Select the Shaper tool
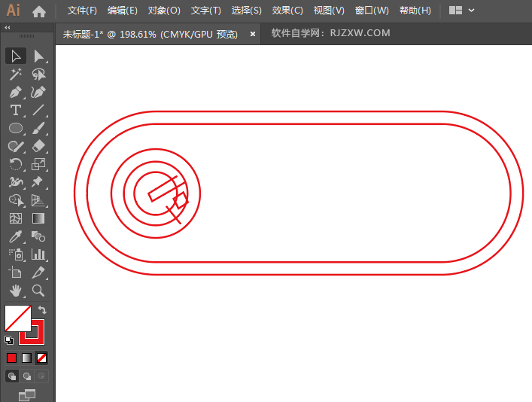The image size is (532, 402). pyautogui.click(x=16, y=146)
